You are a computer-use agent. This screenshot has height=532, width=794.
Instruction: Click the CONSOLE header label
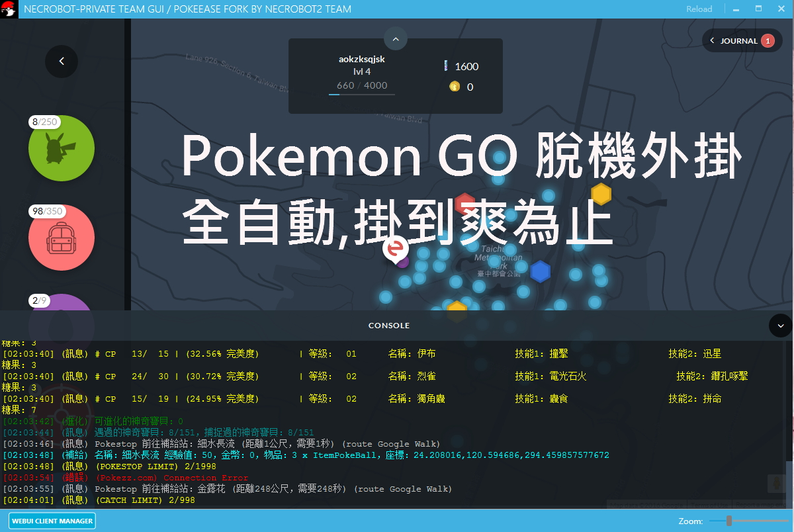[389, 326]
